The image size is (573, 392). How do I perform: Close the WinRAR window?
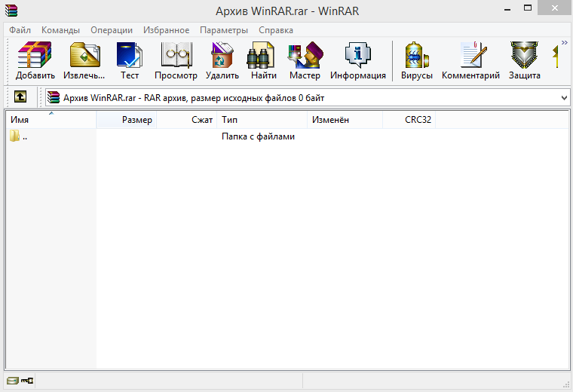point(555,8)
